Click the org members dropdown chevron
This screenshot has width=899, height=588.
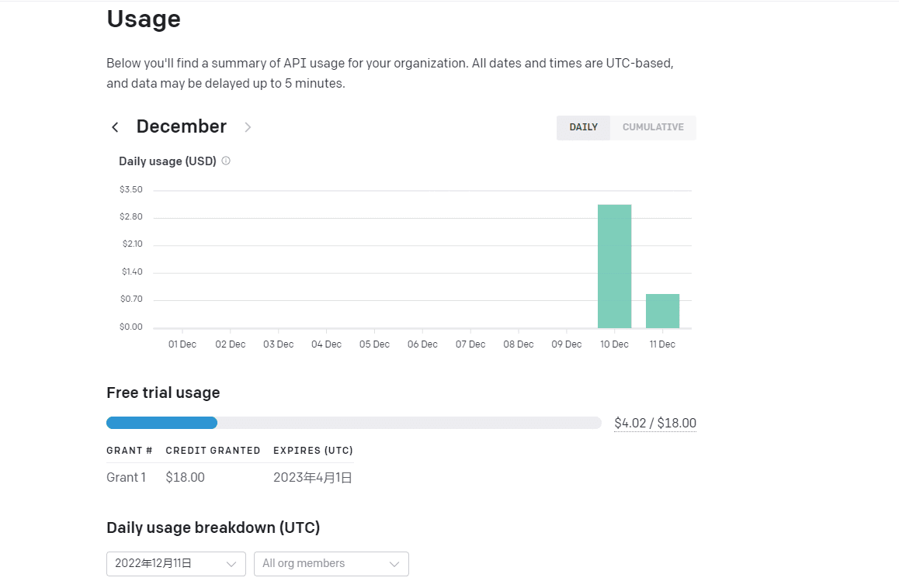click(x=394, y=564)
